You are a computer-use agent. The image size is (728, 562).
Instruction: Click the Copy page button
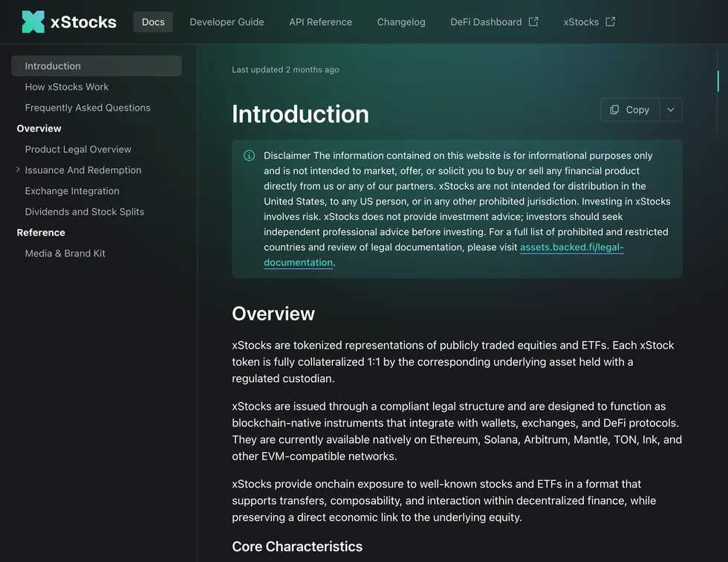click(630, 109)
